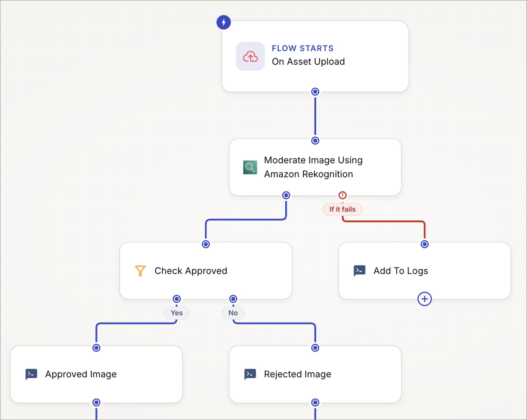This screenshot has height=420, width=527.
Task: Click the output port below Rejected Image
Action: [x=315, y=402]
